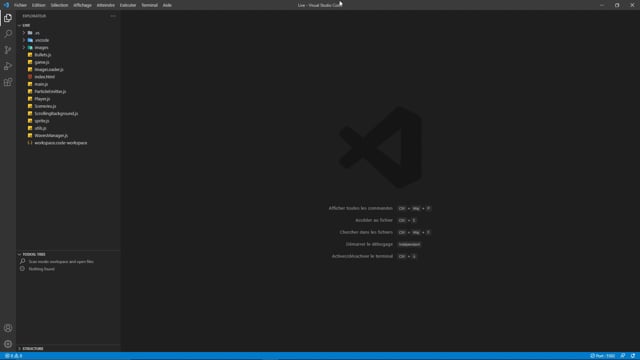Open the Explorer view in activity bar
The width and height of the screenshot is (640, 360).
8,18
